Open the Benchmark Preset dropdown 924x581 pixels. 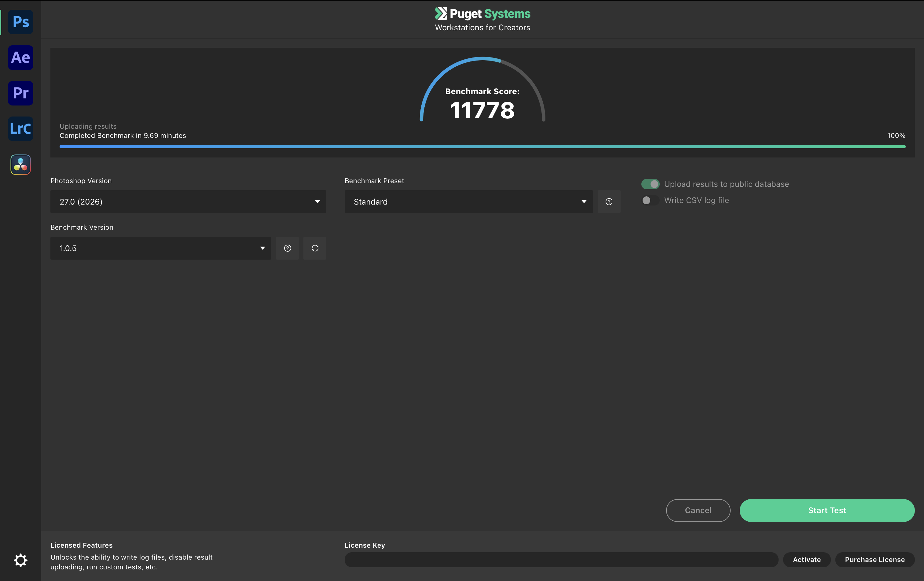click(468, 202)
